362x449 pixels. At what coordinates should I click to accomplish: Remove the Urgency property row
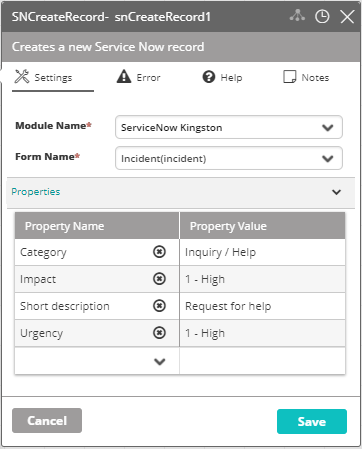(x=159, y=333)
